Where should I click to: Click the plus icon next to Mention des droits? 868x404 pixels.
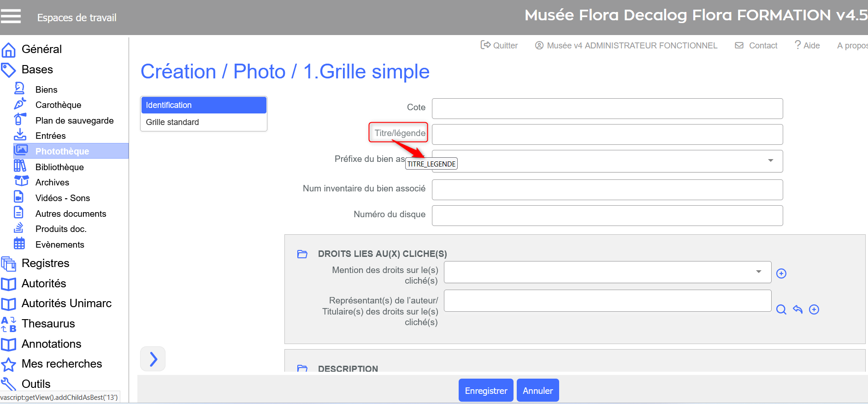point(781,273)
